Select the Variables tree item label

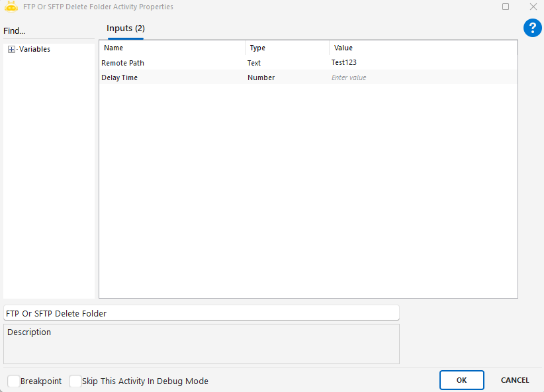(x=34, y=49)
